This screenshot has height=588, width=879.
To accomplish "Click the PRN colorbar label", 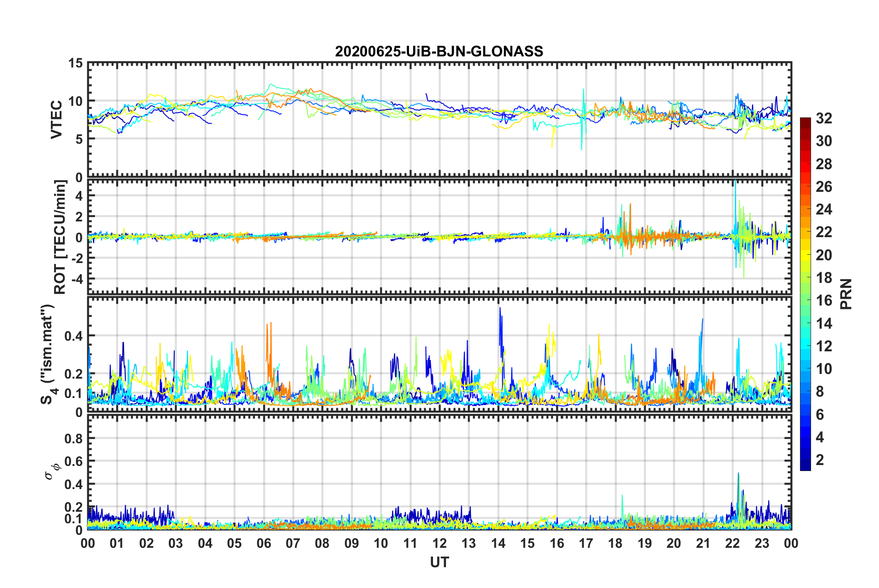I will [x=846, y=294].
